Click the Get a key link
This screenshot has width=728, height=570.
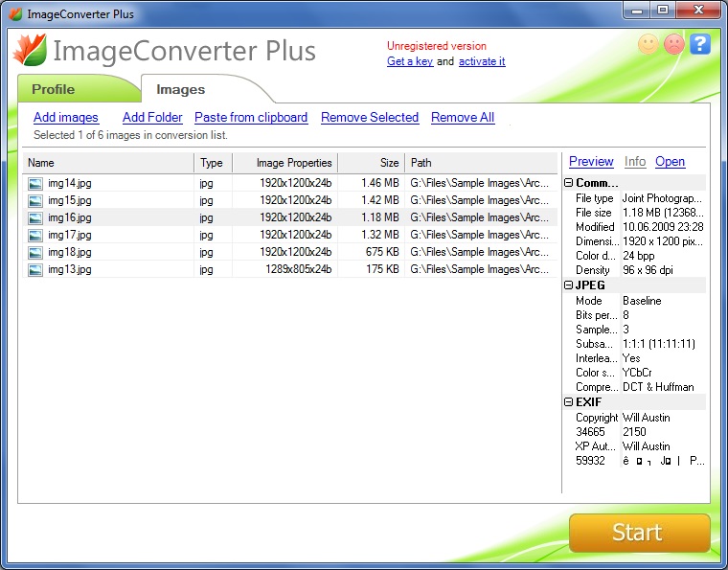(410, 61)
